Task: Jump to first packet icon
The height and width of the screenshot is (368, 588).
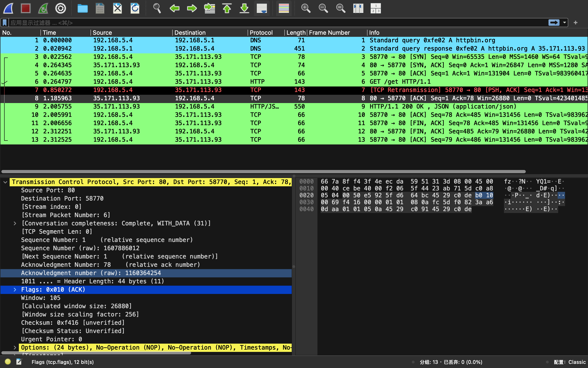Action: (x=227, y=8)
